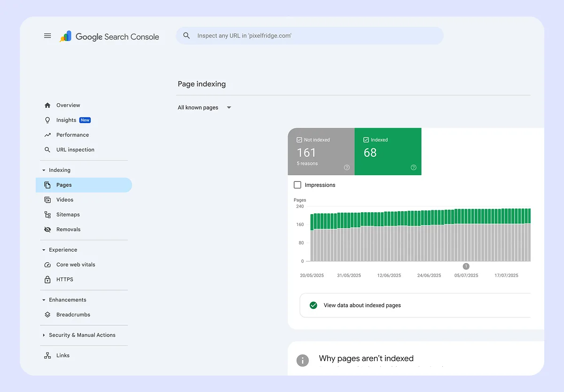This screenshot has width=564, height=392.
Task: Click the 24/06/2025 date label
Action: click(429, 276)
